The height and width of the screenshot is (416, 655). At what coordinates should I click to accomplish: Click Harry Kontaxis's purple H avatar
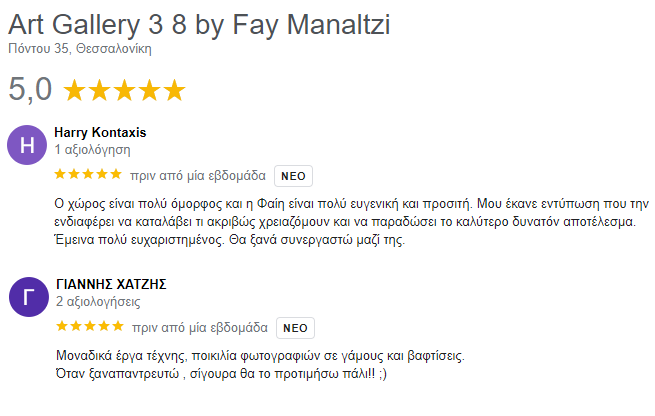[28, 145]
